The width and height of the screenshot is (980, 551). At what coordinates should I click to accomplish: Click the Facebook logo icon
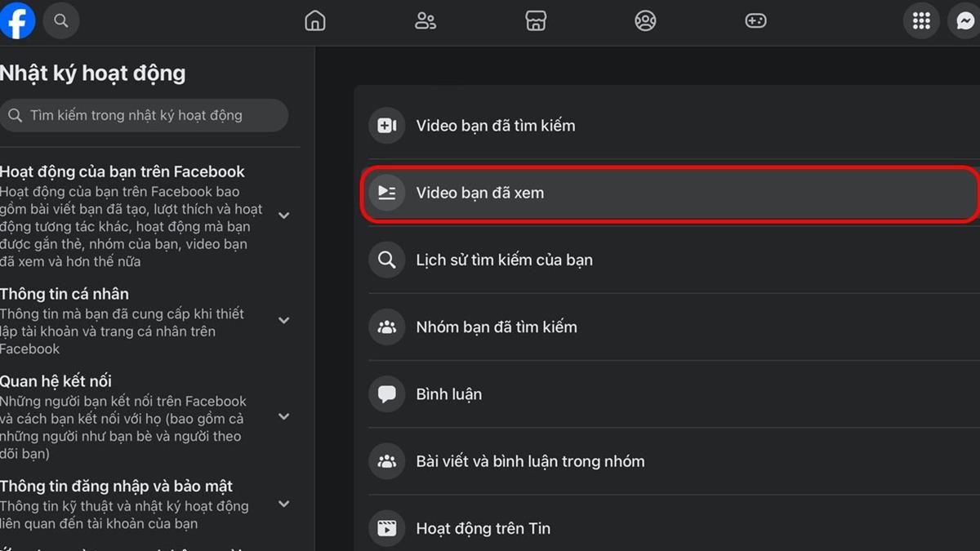click(x=16, y=20)
